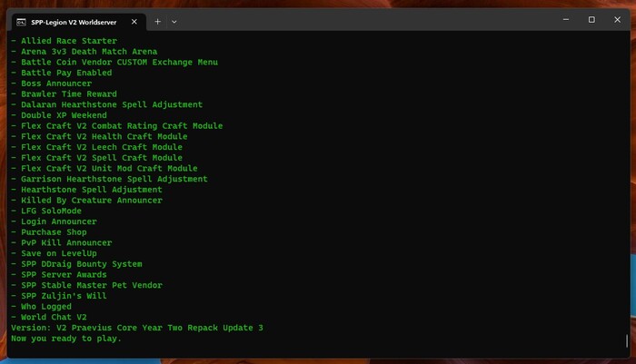This screenshot has height=364, width=636.
Task: Click 'Flex Craft V2 Spell Craft Module'
Action: 96,158
